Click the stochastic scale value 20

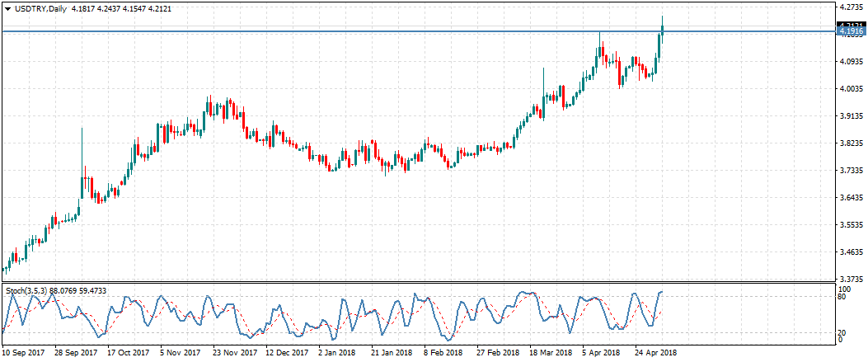(842, 331)
